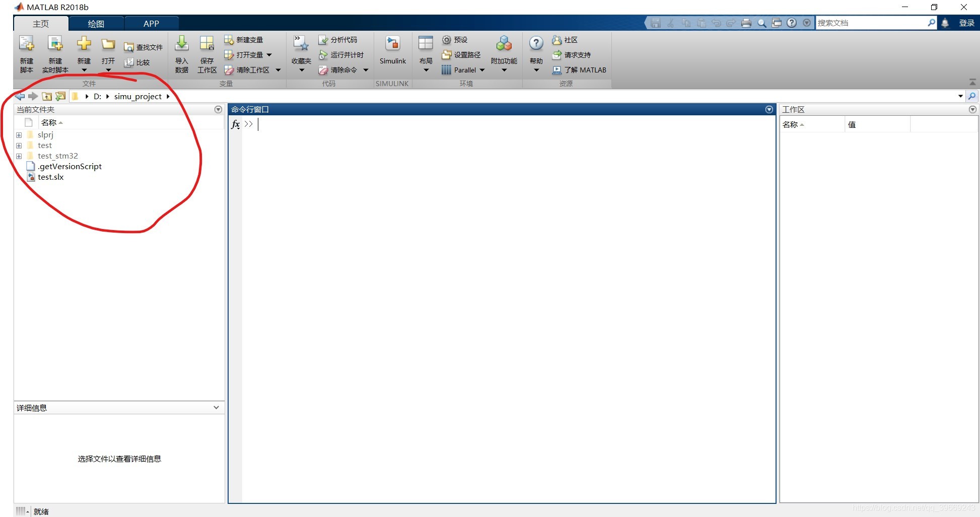The image size is (980, 517).
Task: Switch to the 绘图 (Plots) tab
Action: pyautogui.click(x=96, y=24)
